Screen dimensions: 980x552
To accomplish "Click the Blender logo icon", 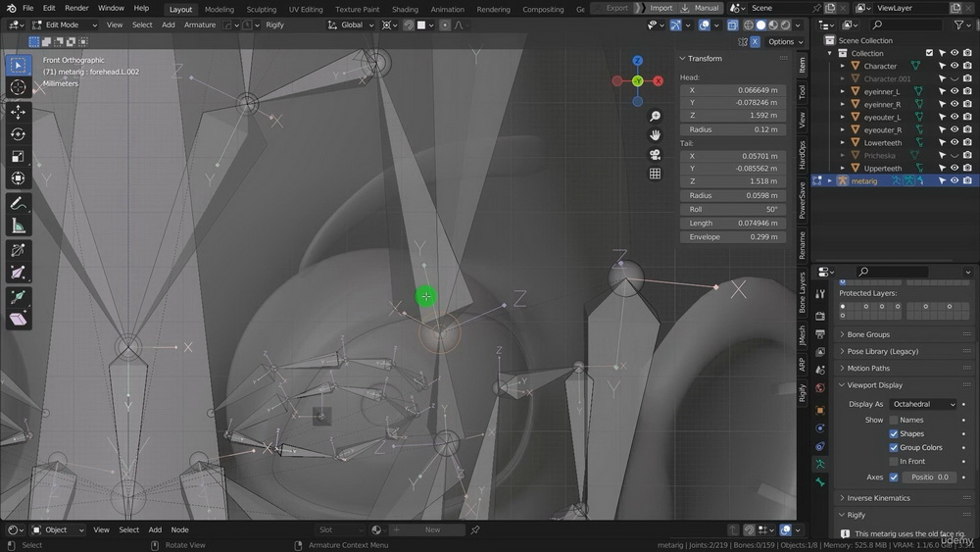I will click(11, 8).
